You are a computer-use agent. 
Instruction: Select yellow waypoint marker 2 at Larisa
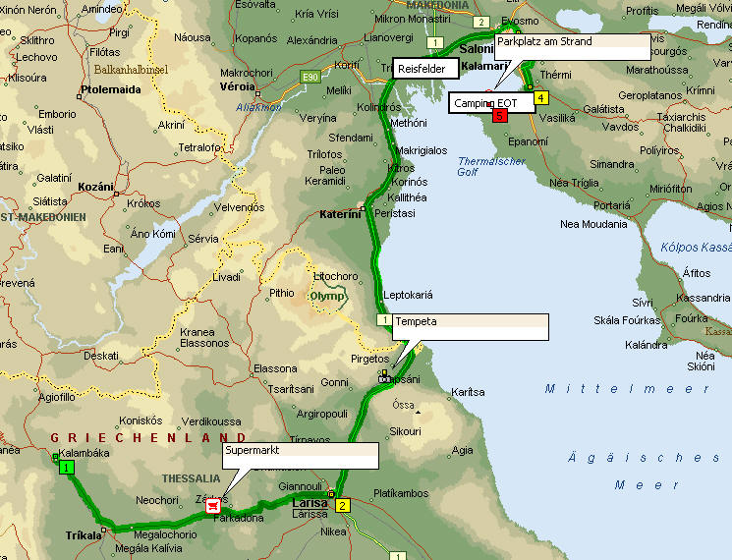click(x=342, y=506)
